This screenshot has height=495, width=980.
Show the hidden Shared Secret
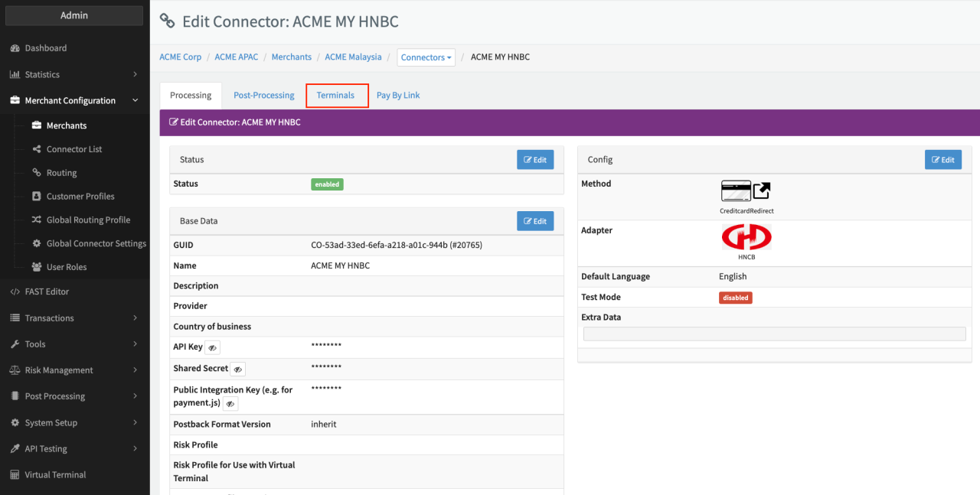point(238,369)
